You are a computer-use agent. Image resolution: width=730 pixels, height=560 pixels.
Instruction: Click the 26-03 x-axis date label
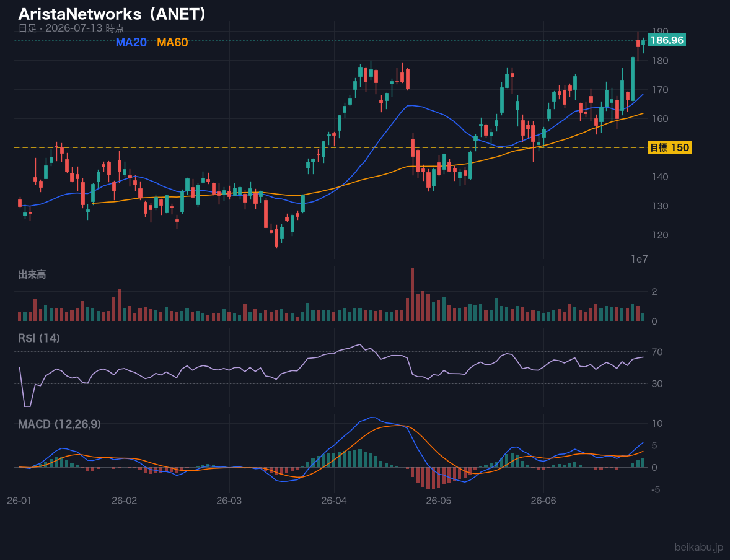coord(229,501)
